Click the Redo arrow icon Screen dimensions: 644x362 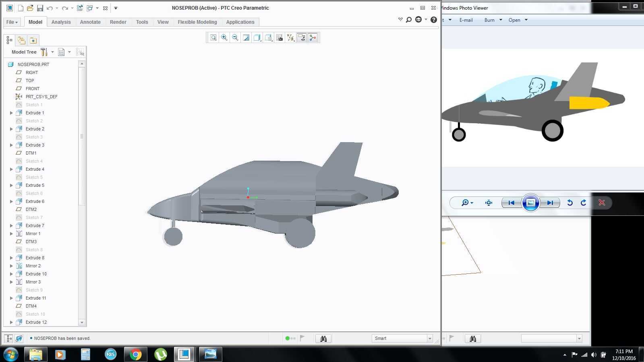click(65, 8)
